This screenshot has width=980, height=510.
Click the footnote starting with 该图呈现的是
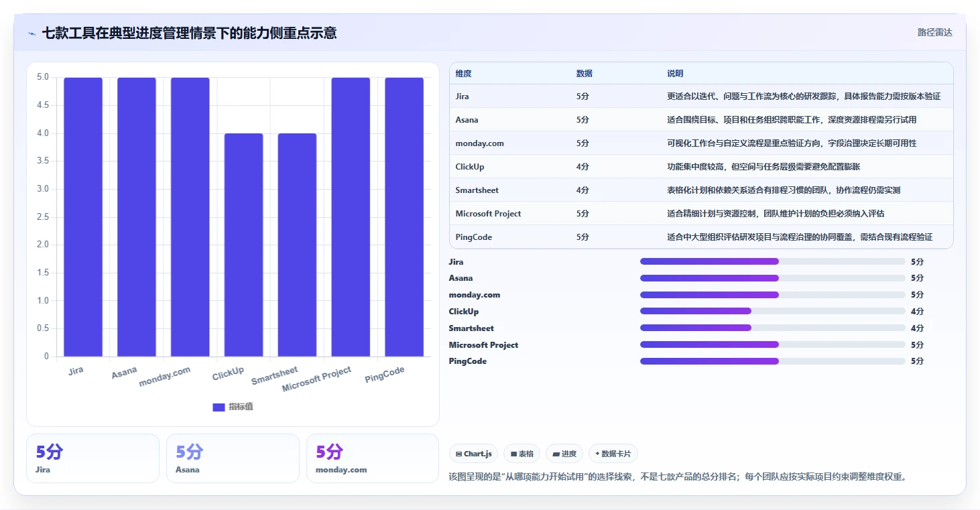tap(678, 477)
